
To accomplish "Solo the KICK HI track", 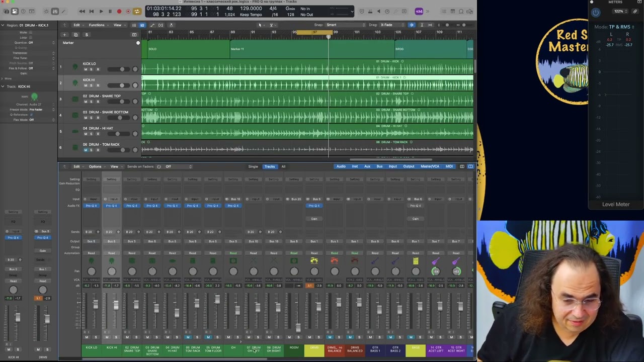I will point(92,85).
